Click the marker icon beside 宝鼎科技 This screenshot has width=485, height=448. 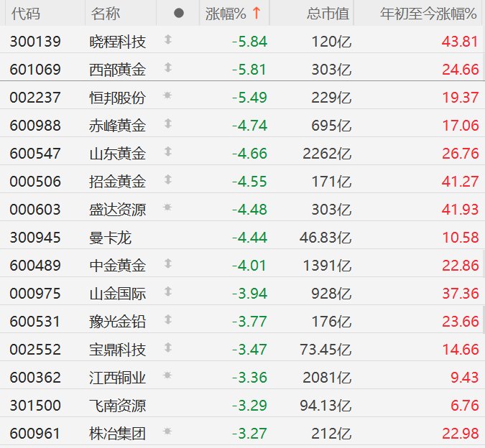168,347
